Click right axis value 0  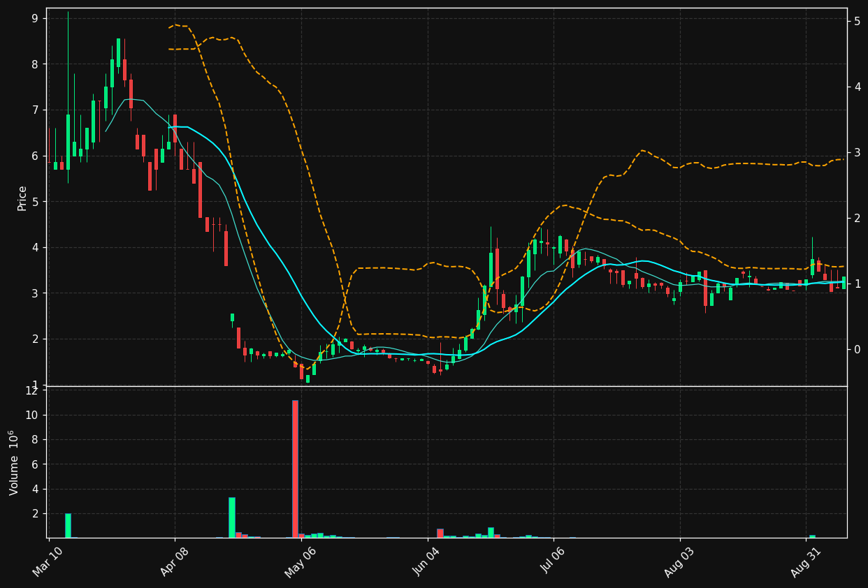[857, 349]
